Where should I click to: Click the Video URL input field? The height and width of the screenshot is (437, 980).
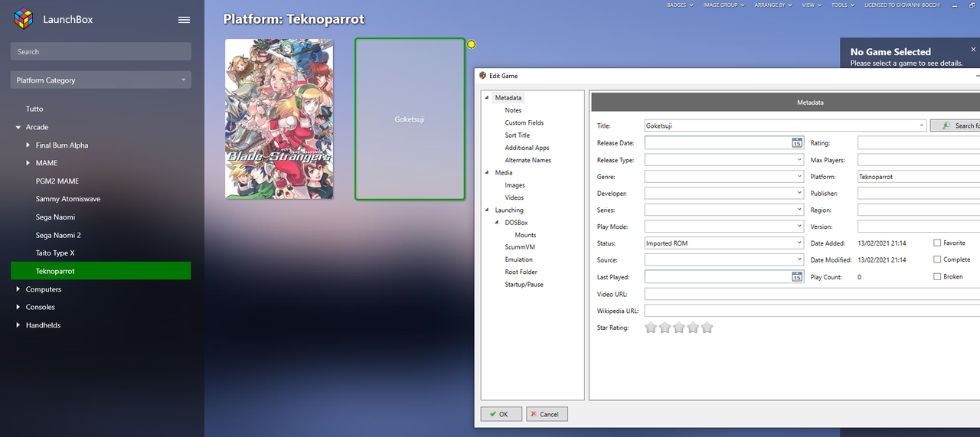pyautogui.click(x=812, y=294)
